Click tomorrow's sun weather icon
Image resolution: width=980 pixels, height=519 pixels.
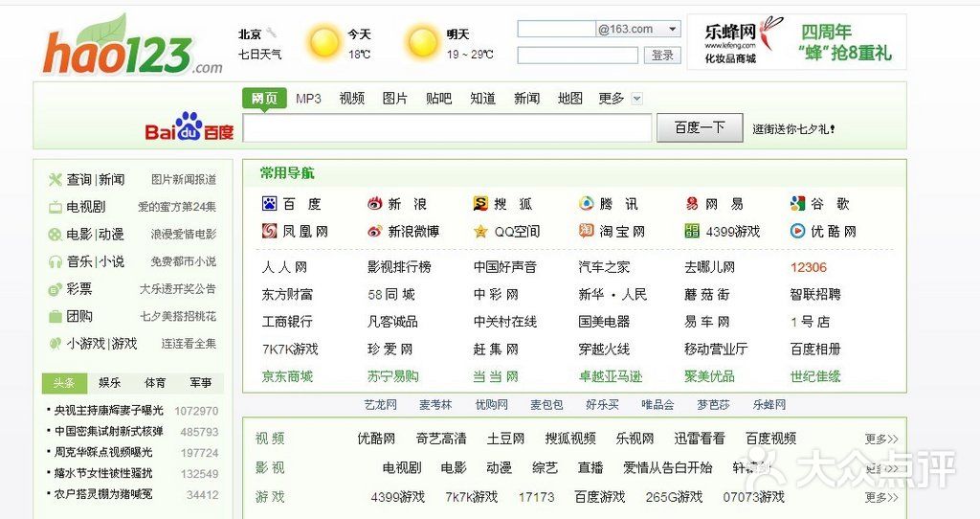click(x=422, y=42)
